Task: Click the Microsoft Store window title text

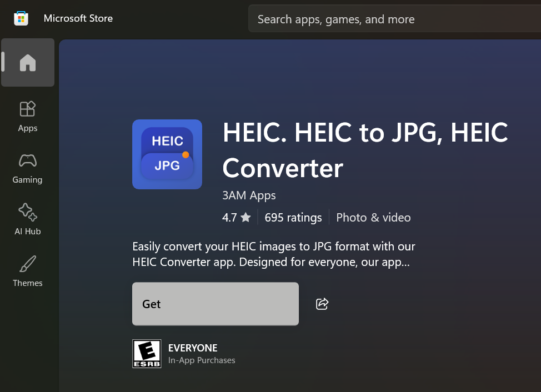Action: [x=78, y=18]
